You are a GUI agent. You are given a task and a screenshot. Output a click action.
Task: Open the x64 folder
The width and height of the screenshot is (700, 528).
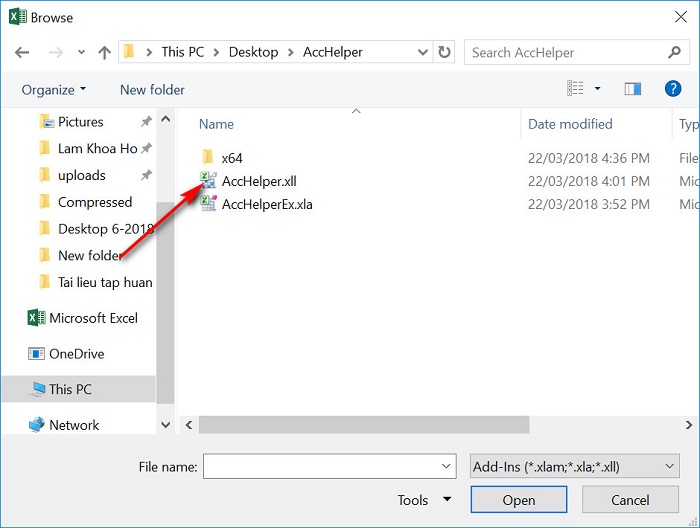[231, 157]
